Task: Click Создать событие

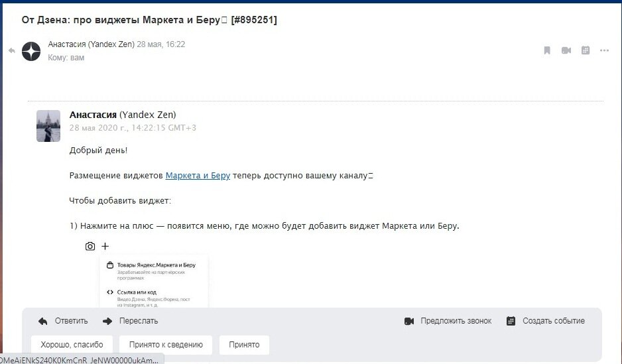Action: click(x=546, y=321)
